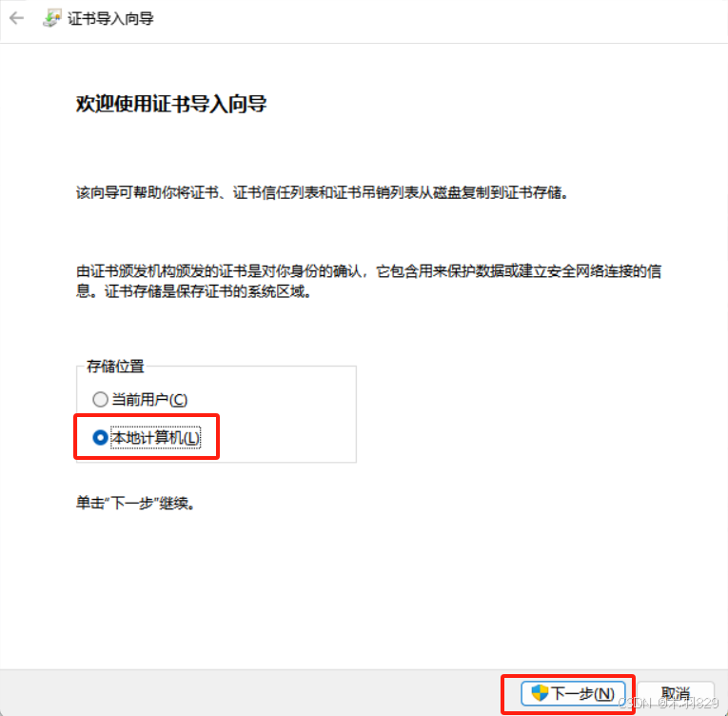
Task: Click the 单击"下一步"继续 instruction text
Action: (135, 503)
